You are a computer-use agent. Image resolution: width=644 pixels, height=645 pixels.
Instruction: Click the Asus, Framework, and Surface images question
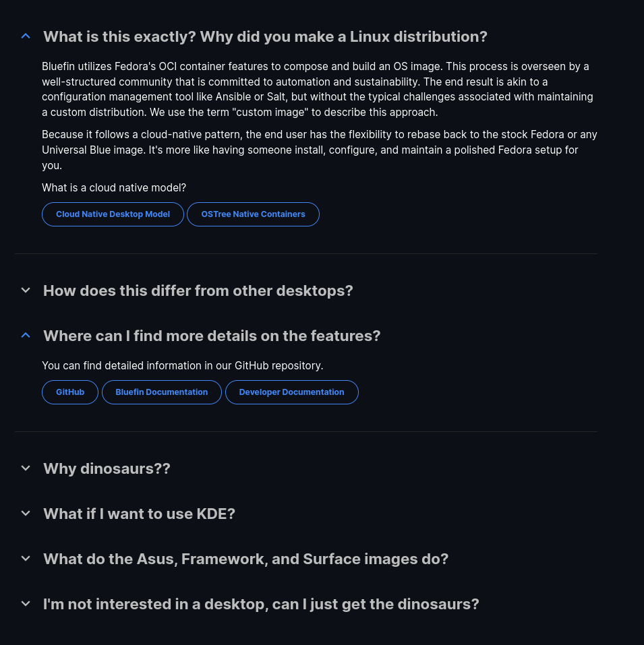[245, 559]
